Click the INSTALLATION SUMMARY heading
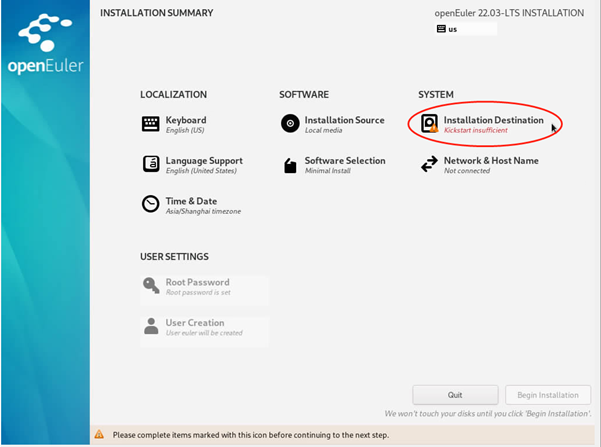Viewport: 601px width, 447px height. pyautogui.click(x=157, y=13)
